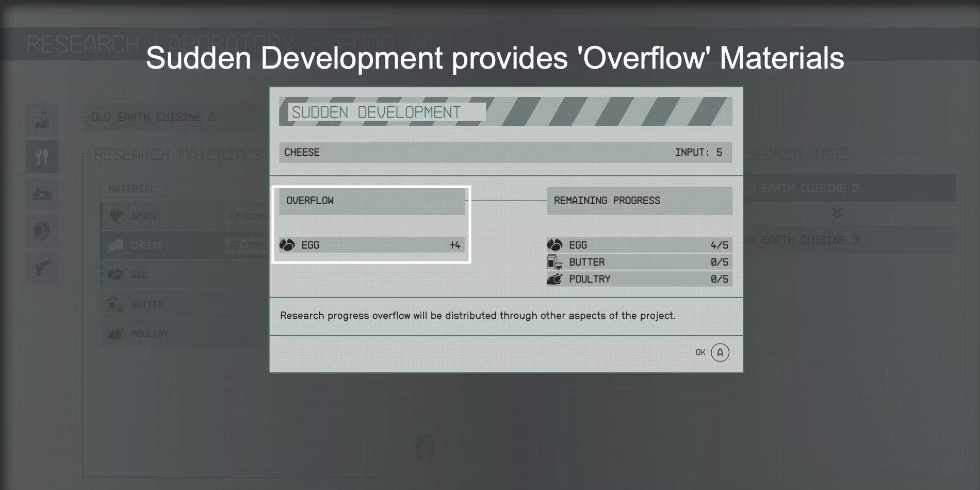Click the Cheese Input 5 row

click(x=505, y=153)
